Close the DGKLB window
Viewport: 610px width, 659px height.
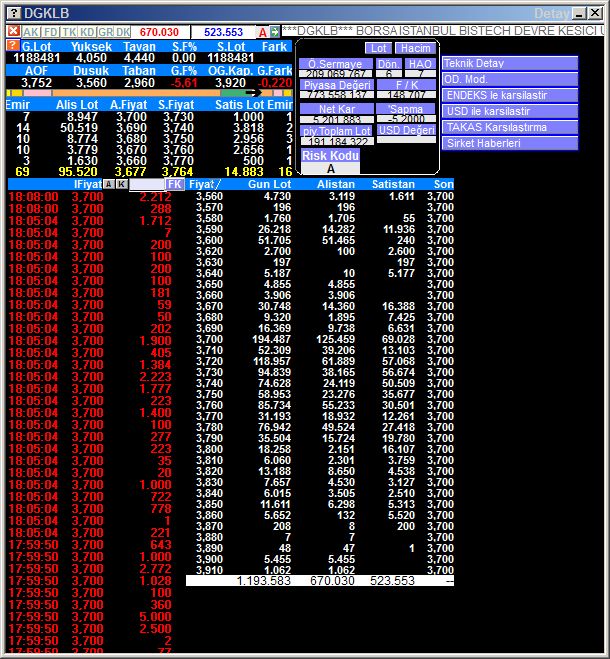point(595,14)
